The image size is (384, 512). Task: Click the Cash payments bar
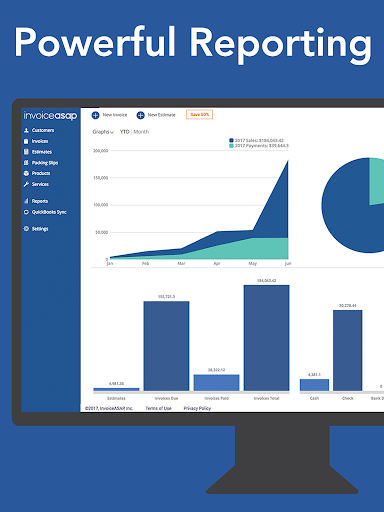click(x=314, y=385)
